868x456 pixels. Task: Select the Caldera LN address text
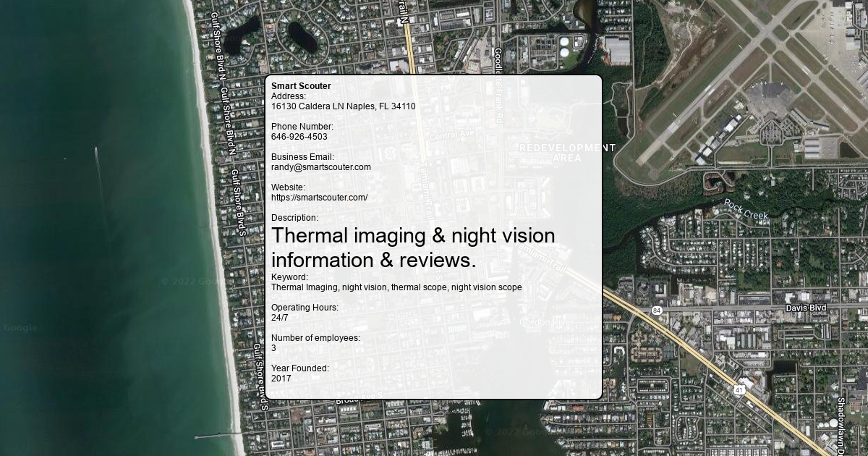(343, 106)
